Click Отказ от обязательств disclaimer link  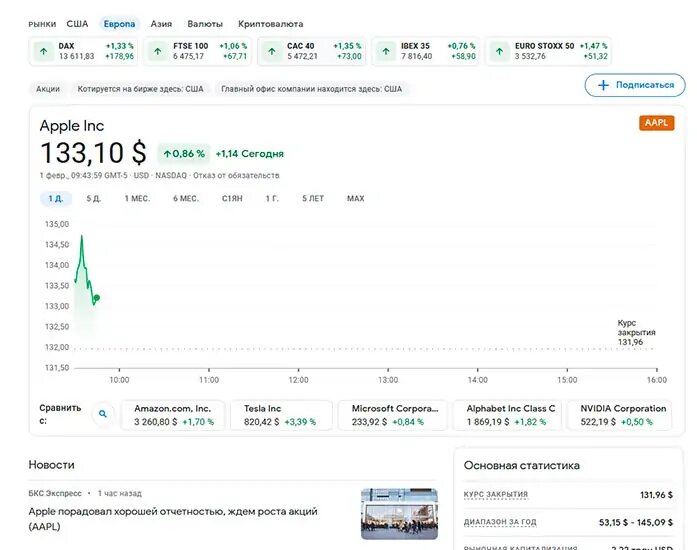236,176
